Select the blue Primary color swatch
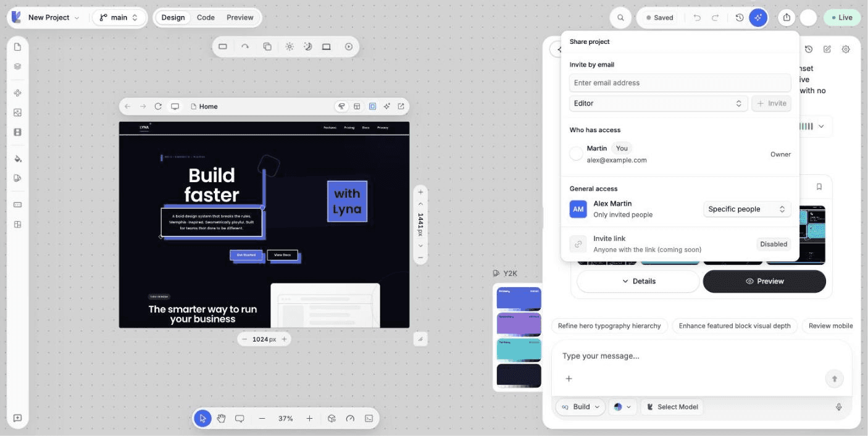868x436 pixels. coord(519,299)
